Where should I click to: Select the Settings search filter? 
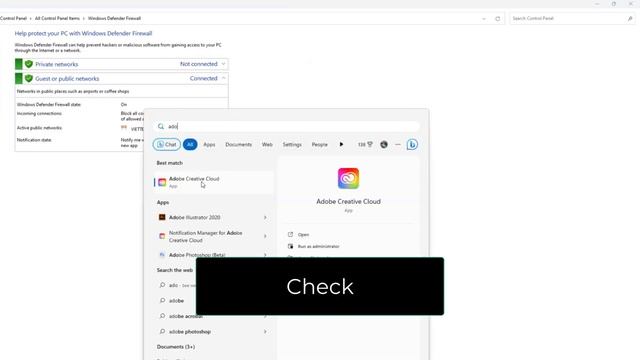click(292, 144)
